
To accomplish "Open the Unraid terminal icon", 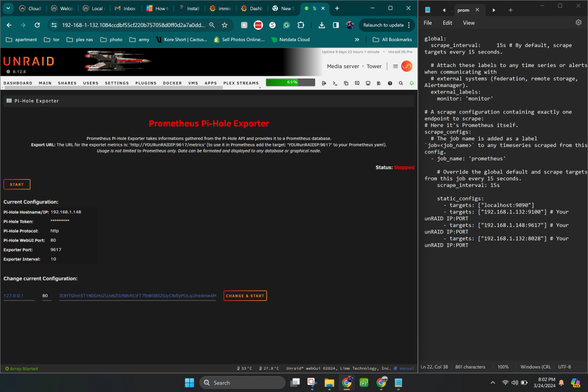I will (335, 83).
